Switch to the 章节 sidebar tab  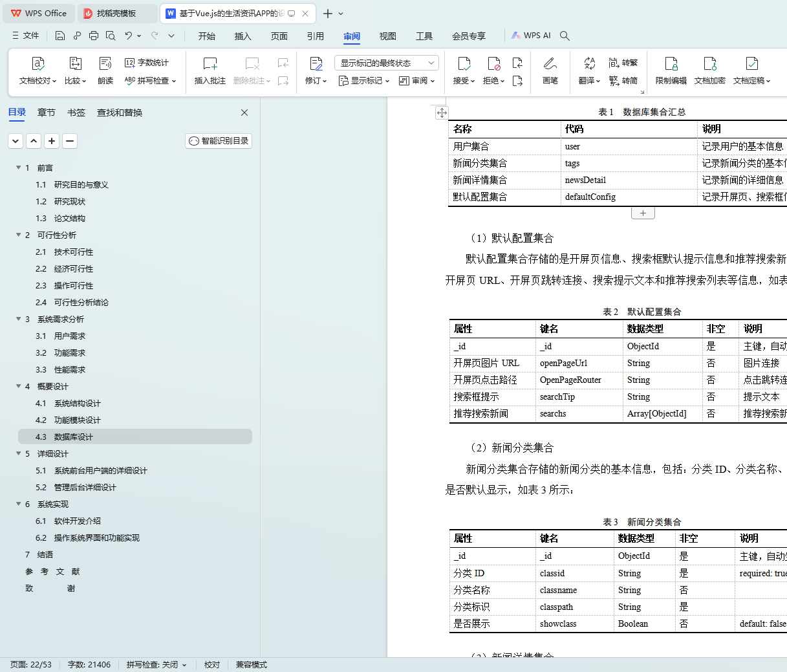point(47,113)
